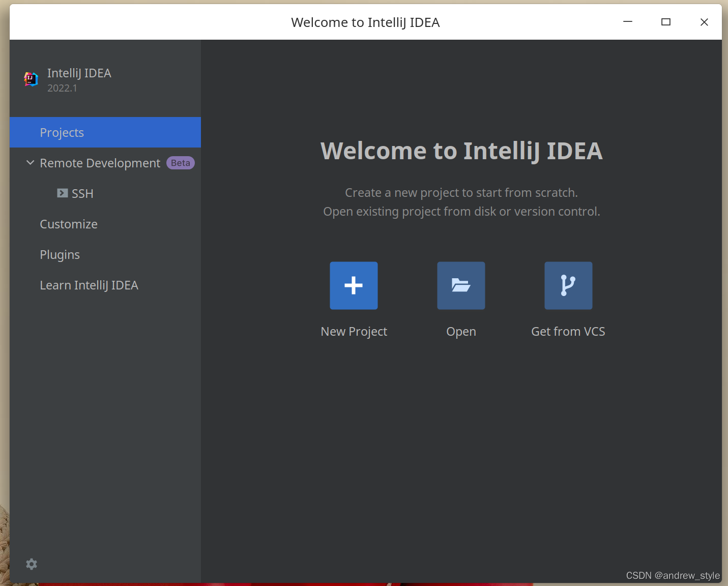The width and height of the screenshot is (728, 586).
Task: Click the New Project plus icon
Action: tap(354, 285)
